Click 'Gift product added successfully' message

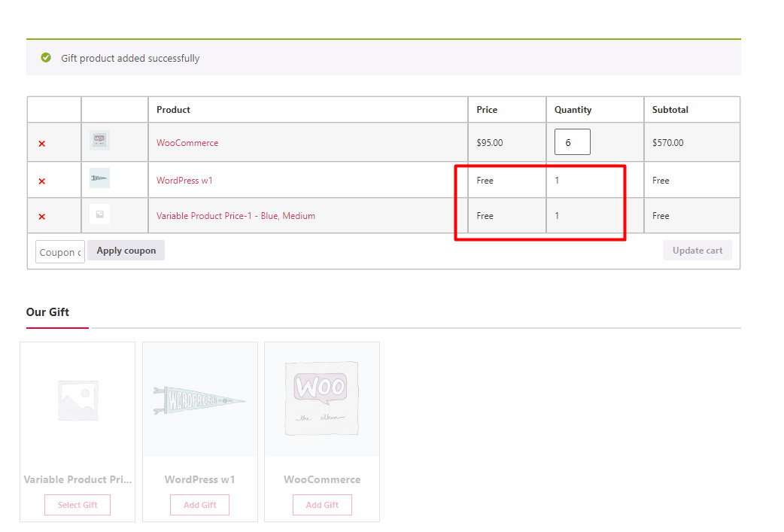[130, 59]
